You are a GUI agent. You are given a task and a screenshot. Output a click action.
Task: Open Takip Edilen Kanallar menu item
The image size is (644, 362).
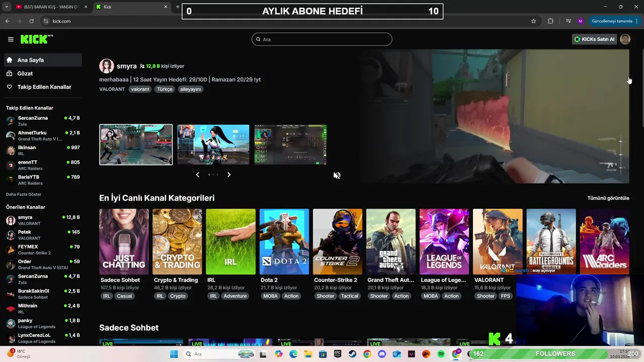click(x=43, y=87)
